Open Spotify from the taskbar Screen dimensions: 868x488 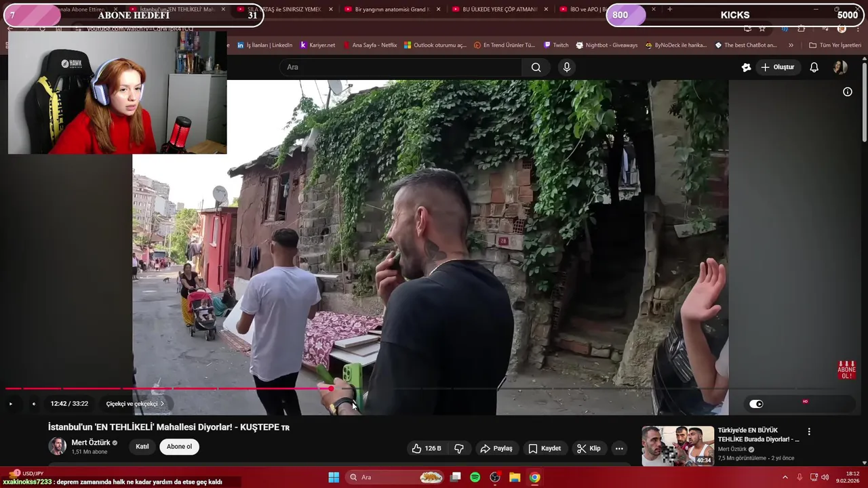[x=475, y=477]
